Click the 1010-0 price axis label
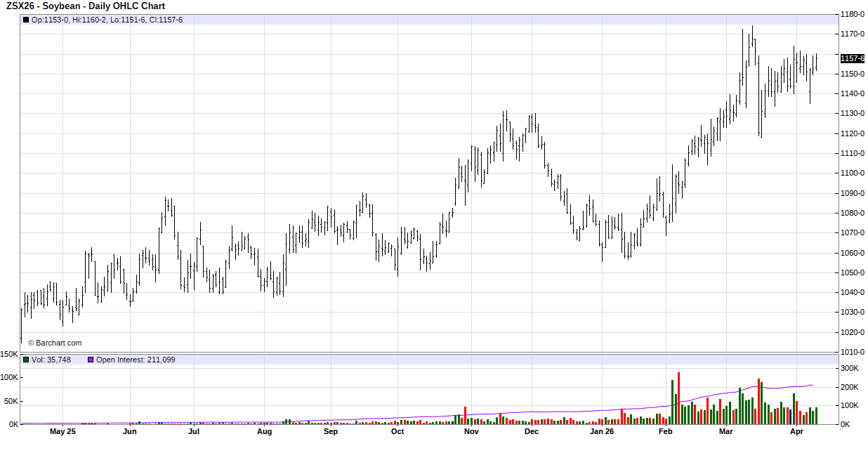 pyautogui.click(x=852, y=352)
